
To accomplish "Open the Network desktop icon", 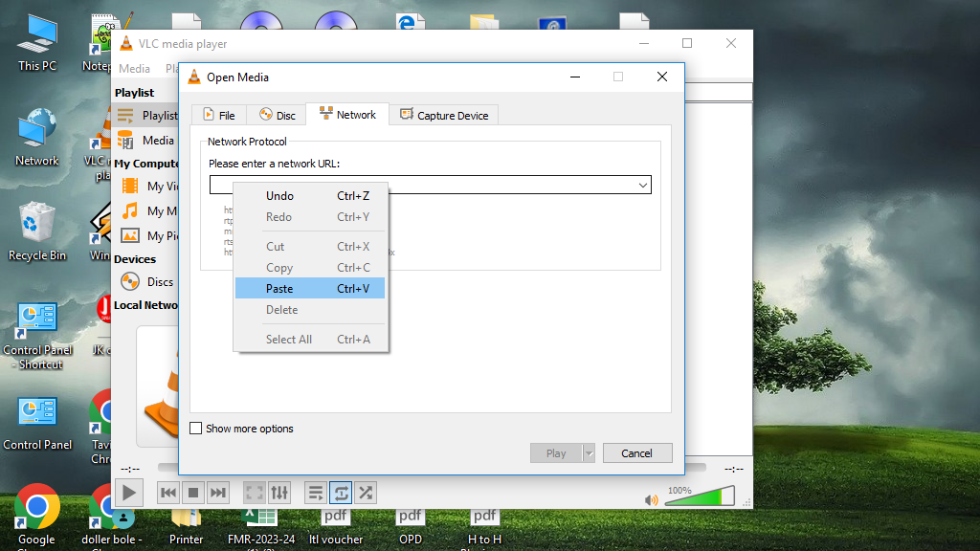I will pyautogui.click(x=37, y=138).
